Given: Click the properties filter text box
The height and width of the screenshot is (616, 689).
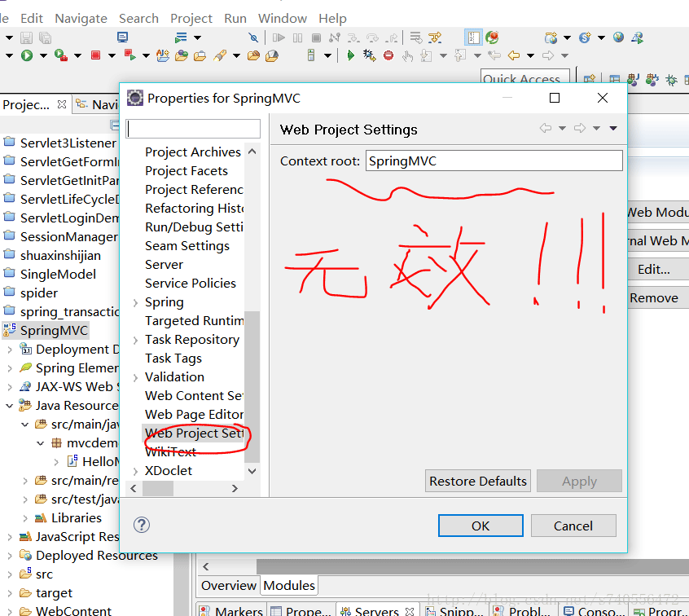Looking at the screenshot, I should pyautogui.click(x=193, y=130).
